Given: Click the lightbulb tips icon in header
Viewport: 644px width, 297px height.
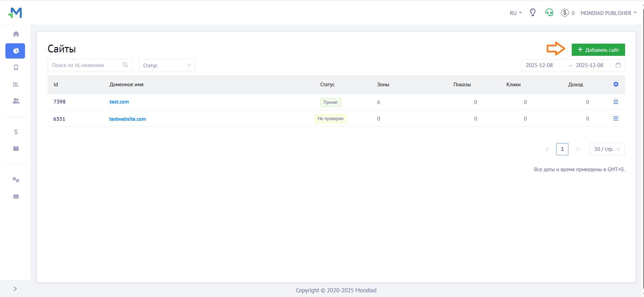Looking at the screenshot, I should tap(533, 13).
